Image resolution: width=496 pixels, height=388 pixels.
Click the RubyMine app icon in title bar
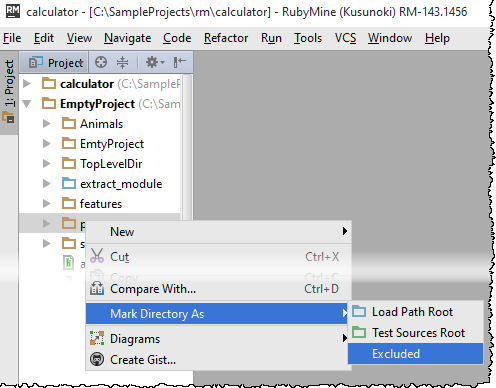(x=13, y=11)
